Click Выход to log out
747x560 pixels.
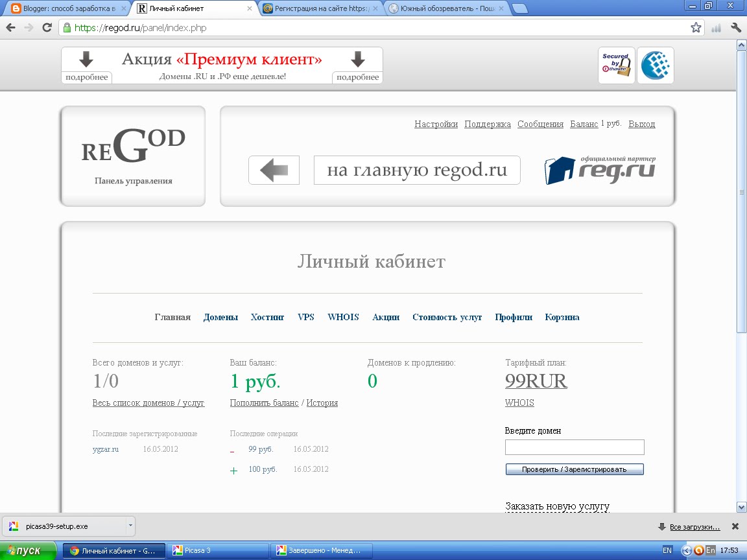pyautogui.click(x=642, y=124)
